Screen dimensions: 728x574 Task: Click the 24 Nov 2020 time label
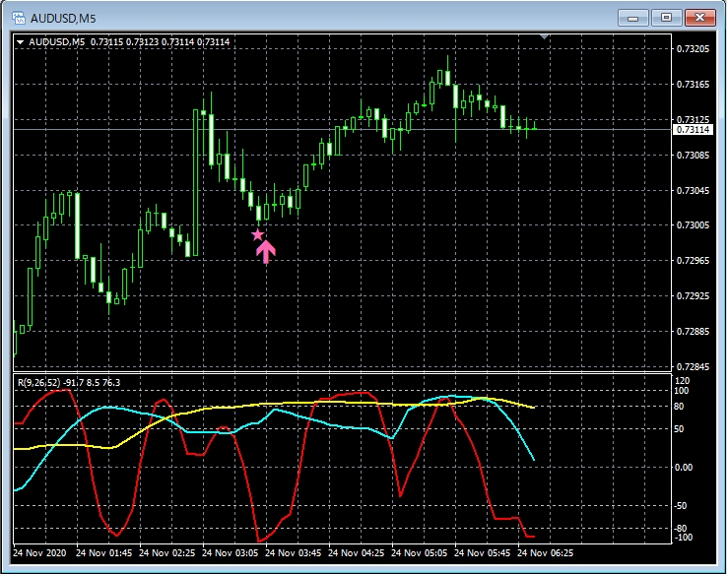[x=39, y=553]
